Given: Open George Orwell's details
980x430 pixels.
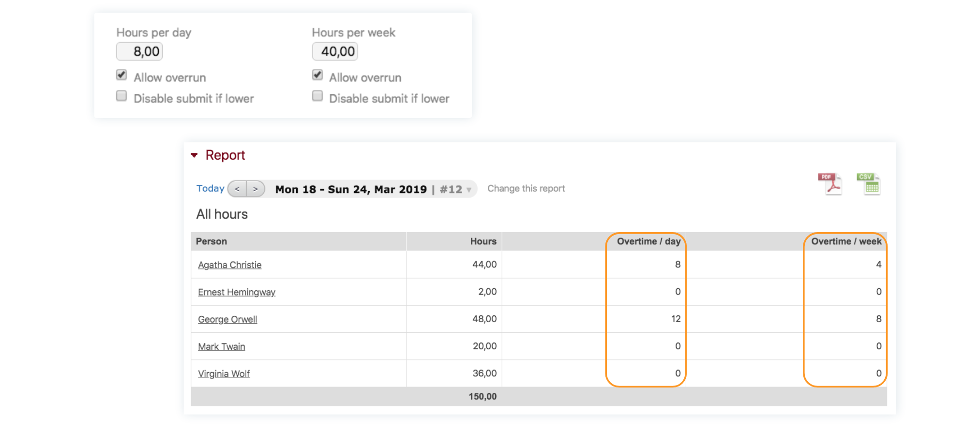Looking at the screenshot, I should 227,319.
